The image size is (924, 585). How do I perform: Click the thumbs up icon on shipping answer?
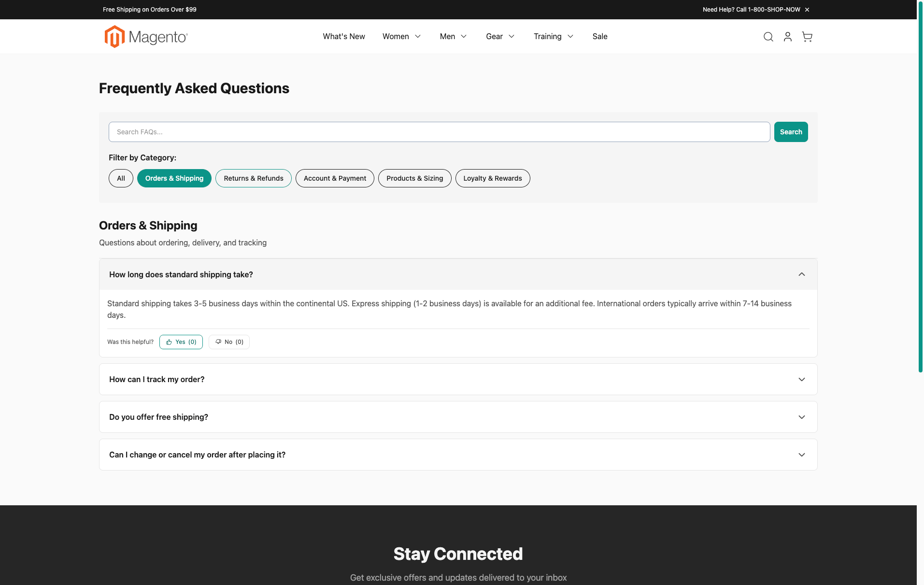[169, 342]
